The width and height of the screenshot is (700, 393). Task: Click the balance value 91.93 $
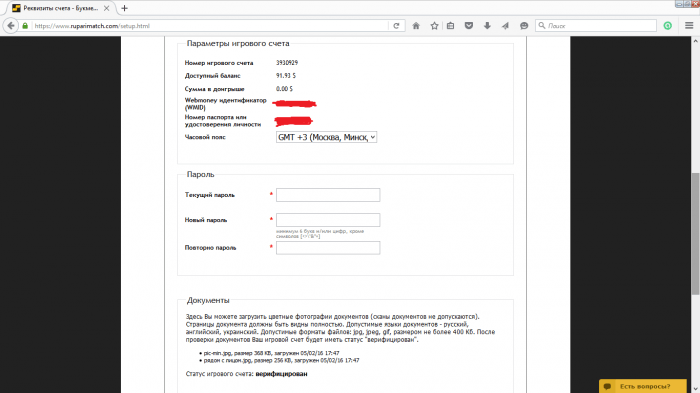tap(286, 76)
